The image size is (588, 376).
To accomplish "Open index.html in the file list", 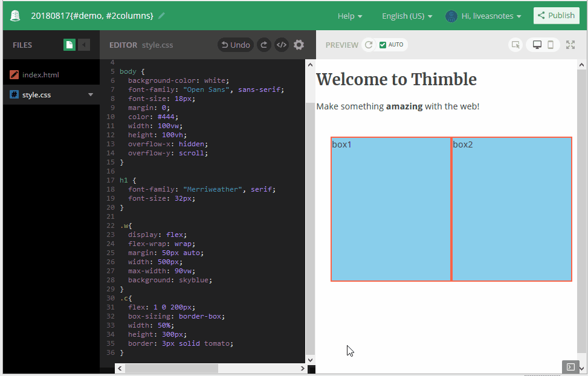I will (x=40, y=75).
